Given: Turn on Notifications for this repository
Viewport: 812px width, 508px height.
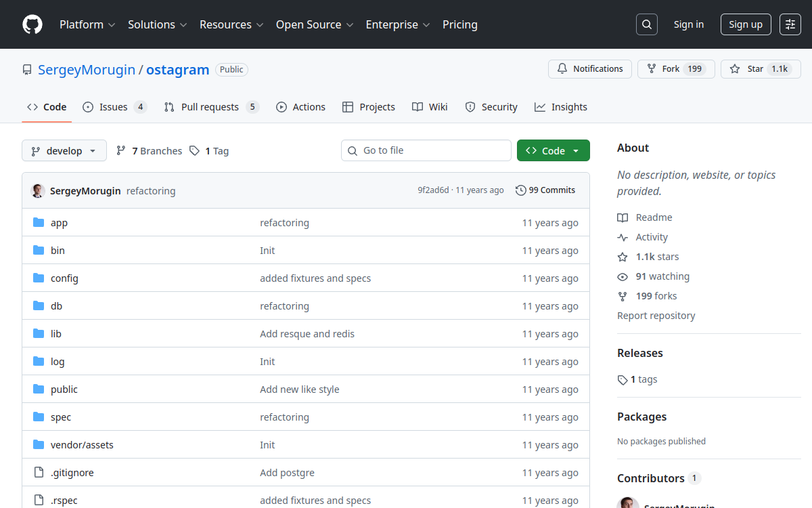Looking at the screenshot, I should [x=589, y=69].
